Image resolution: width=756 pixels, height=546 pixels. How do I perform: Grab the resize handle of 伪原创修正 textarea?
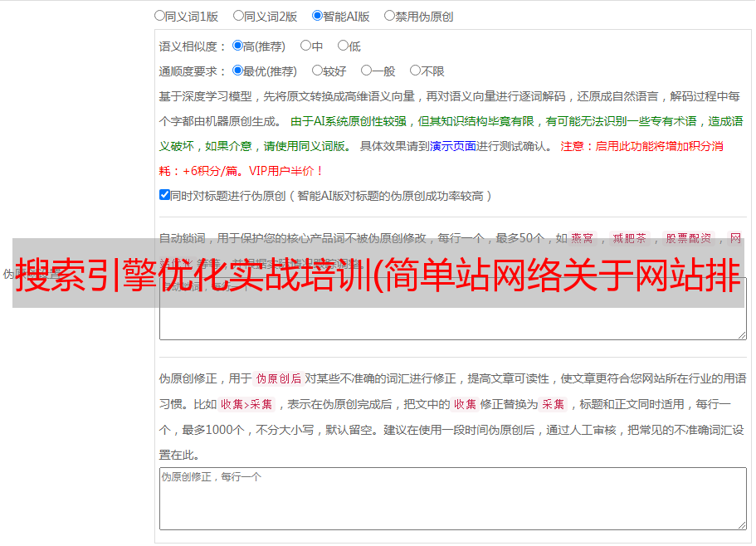click(742, 526)
